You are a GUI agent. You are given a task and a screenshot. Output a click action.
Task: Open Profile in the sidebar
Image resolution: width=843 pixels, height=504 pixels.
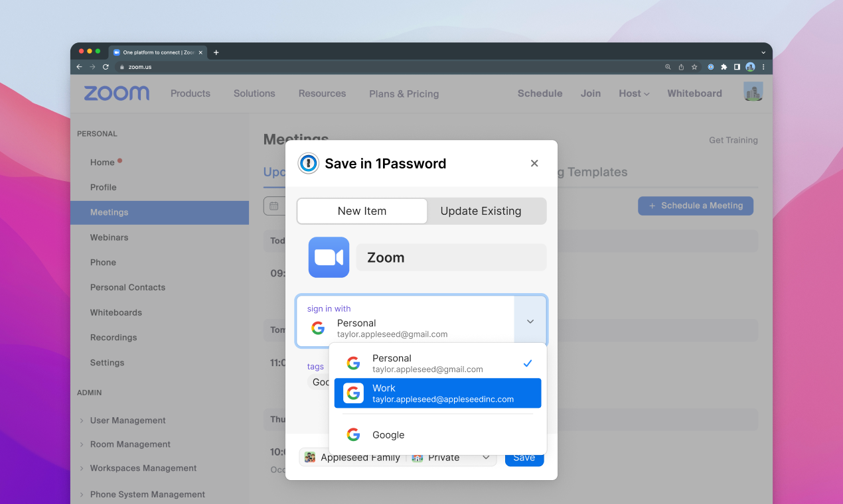(x=104, y=187)
